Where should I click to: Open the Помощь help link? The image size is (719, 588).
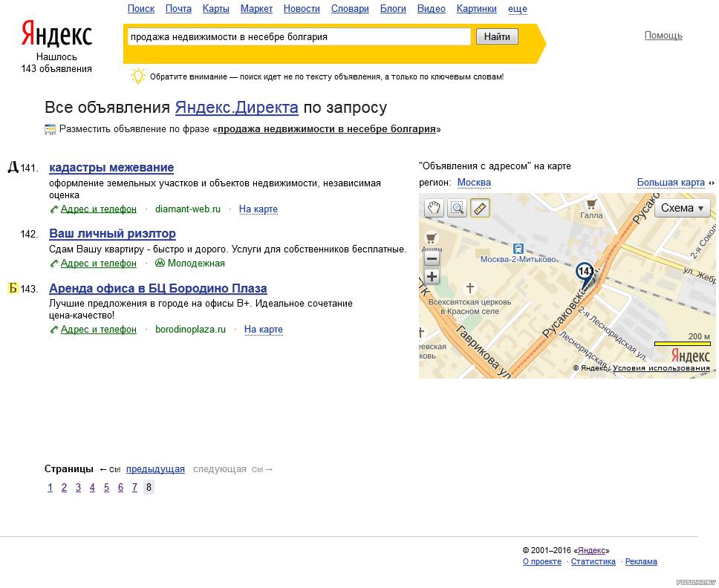[x=663, y=36]
